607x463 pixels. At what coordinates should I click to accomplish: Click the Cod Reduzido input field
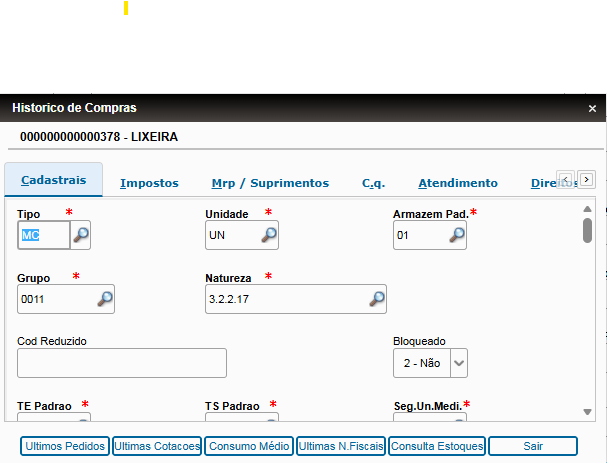[x=122, y=363]
